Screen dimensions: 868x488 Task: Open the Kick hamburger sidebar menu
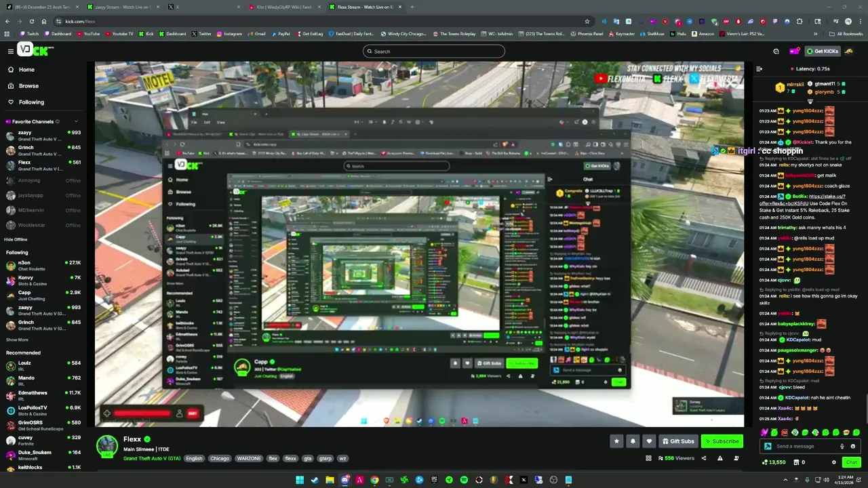click(x=10, y=51)
